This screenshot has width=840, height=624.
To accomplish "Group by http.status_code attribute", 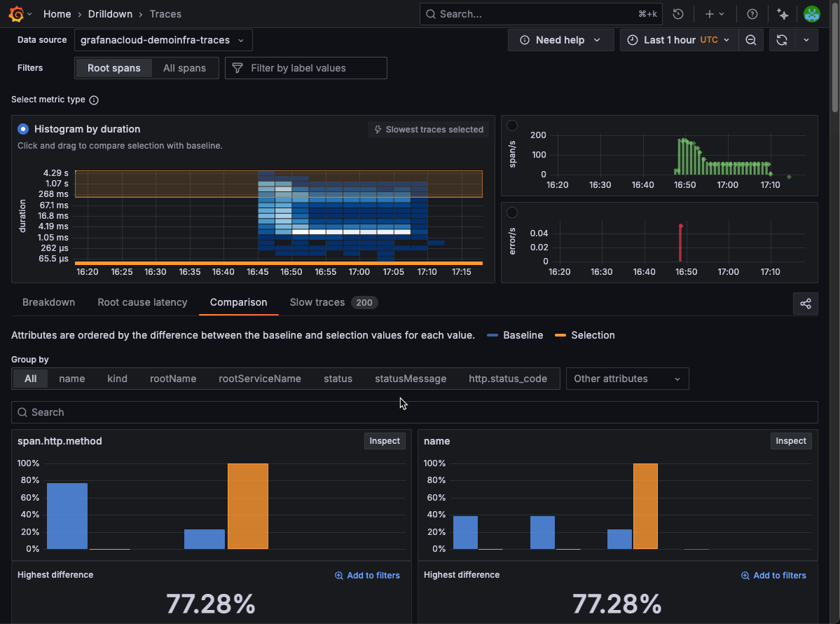I will coord(508,379).
